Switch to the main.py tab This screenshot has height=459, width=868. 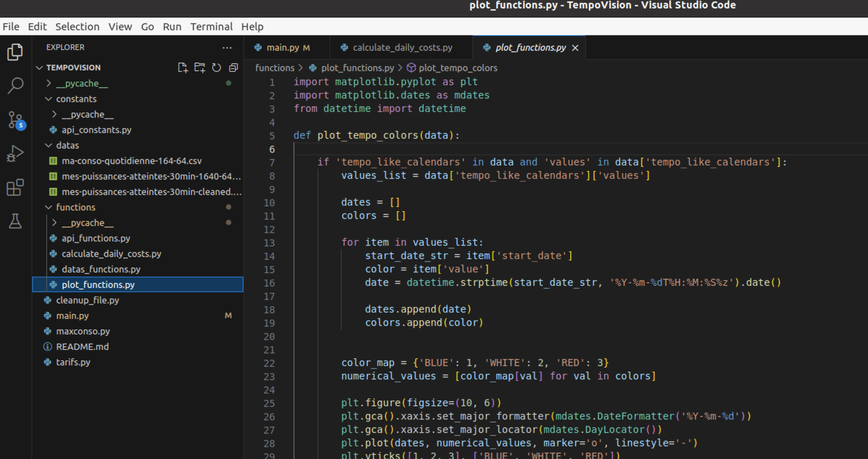coord(287,48)
